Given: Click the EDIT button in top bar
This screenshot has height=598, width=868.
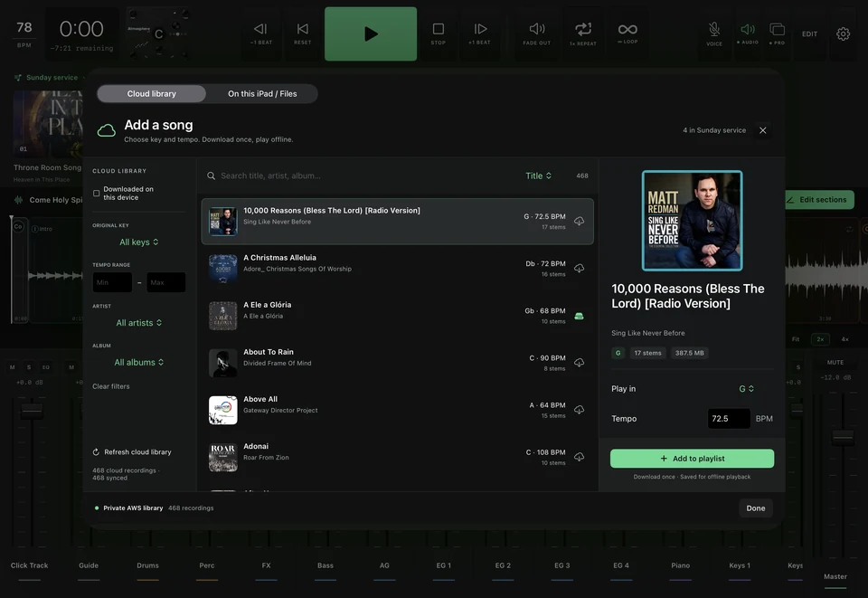Looking at the screenshot, I should (809, 33).
